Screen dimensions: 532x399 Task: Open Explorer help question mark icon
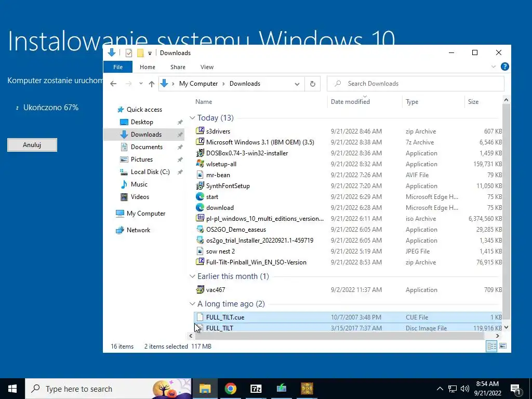click(x=505, y=66)
